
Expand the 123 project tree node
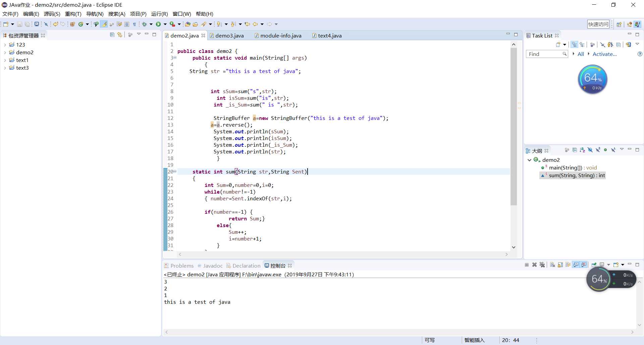(x=5, y=45)
